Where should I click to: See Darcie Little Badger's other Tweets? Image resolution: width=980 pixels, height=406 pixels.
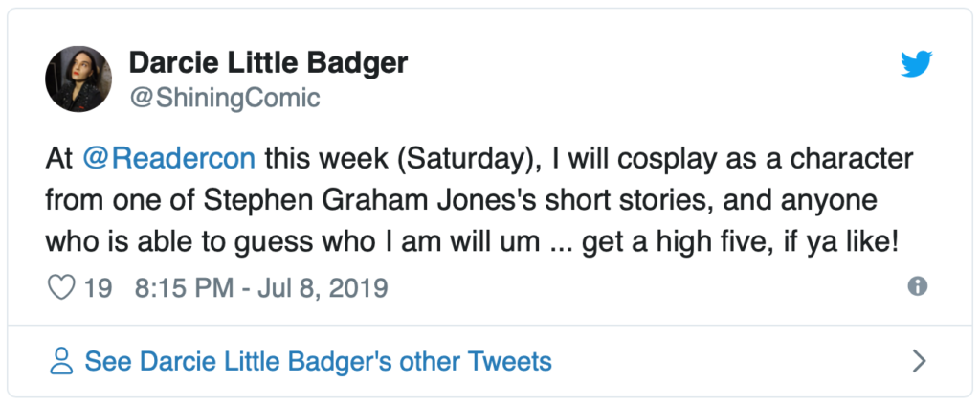[318, 361]
